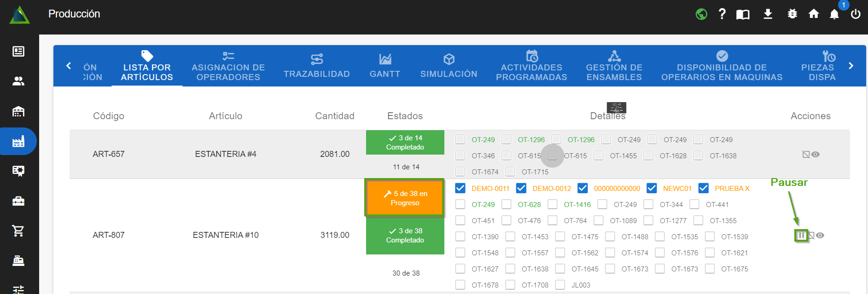Check the JL003 checkbox
This screenshot has width=868, height=294.
pos(560,285)
